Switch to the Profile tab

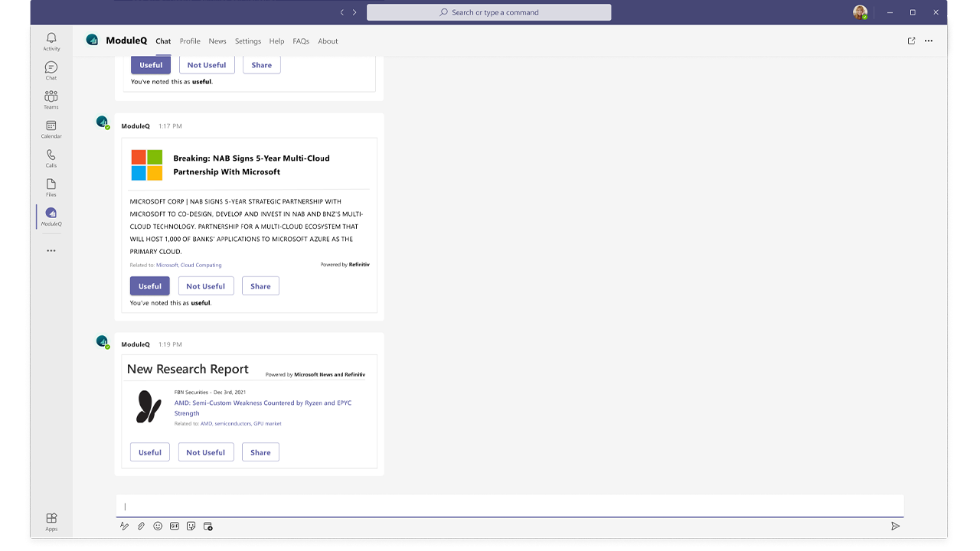(190, 41)
